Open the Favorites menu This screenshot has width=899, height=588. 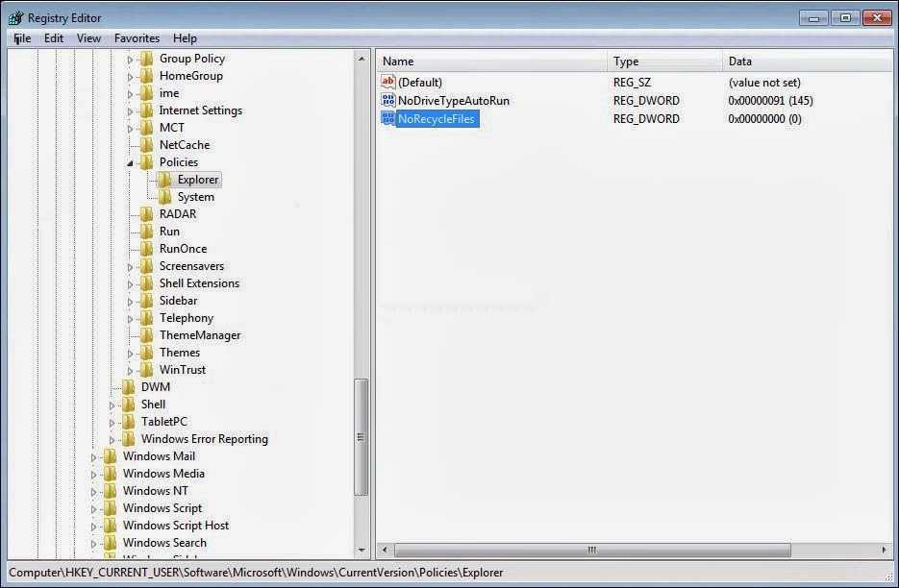click(x=137, y=38)
